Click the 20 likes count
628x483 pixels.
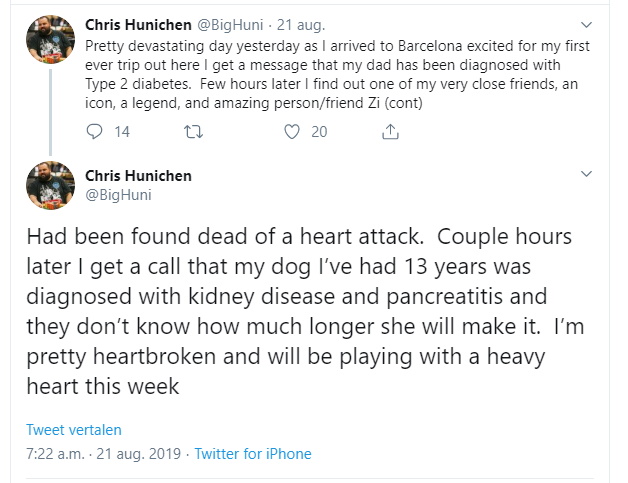tap(319, 132)
